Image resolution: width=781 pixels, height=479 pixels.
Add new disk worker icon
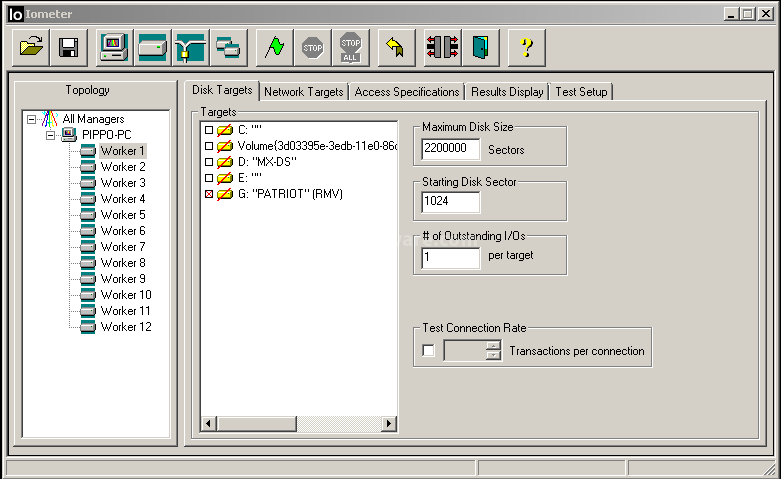point(152,48)
